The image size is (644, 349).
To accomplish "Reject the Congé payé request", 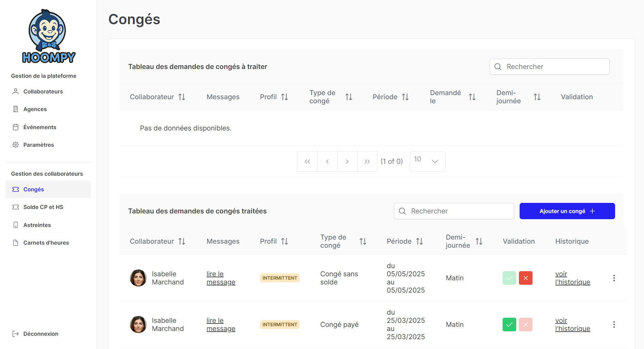I will [525, 325].
